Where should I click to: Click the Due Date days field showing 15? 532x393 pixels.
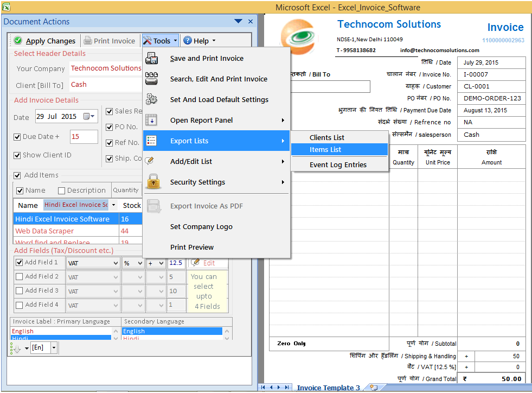click(84, 137)
